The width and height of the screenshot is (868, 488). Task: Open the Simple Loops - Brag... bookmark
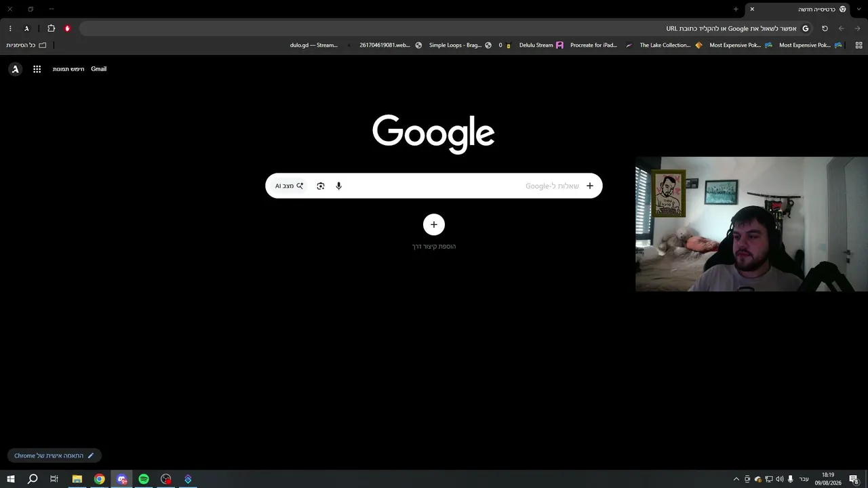460,45
